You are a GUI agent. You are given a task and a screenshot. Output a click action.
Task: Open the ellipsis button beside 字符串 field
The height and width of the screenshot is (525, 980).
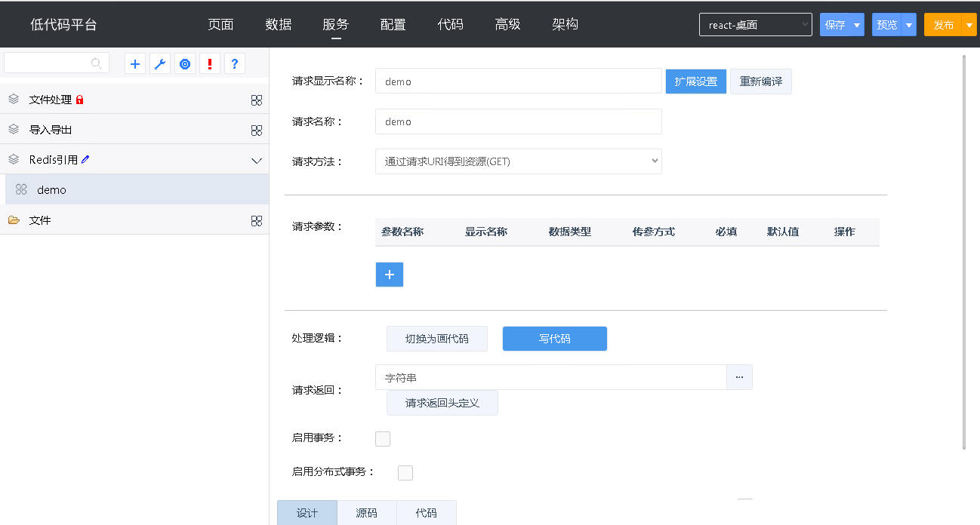pos(739,377)
